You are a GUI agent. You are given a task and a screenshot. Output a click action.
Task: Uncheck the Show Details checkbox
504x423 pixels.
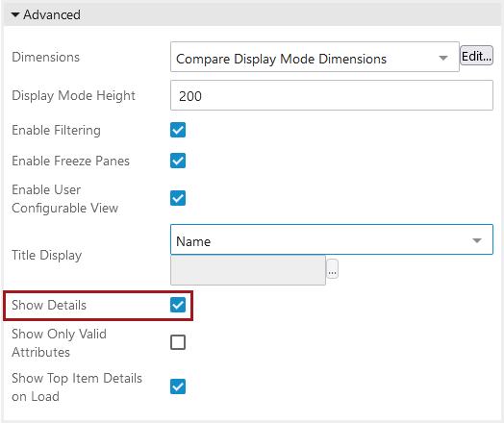[178, 305]
